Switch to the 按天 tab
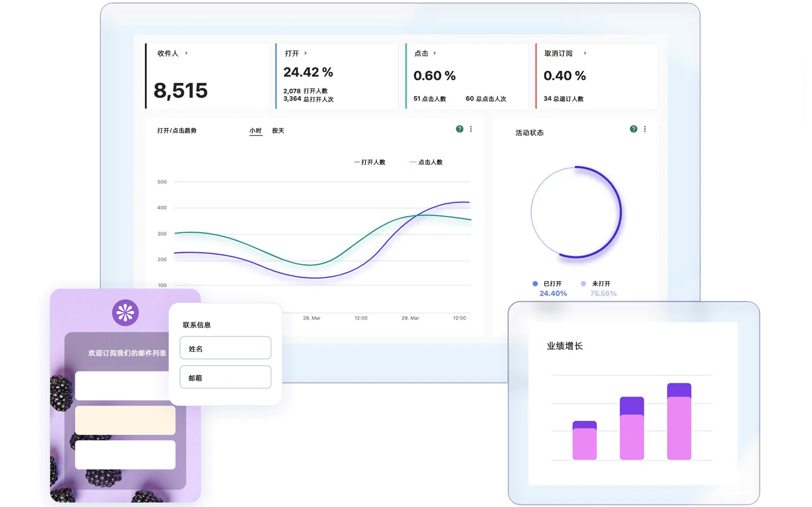812x507 pixels. pos(278,131)
